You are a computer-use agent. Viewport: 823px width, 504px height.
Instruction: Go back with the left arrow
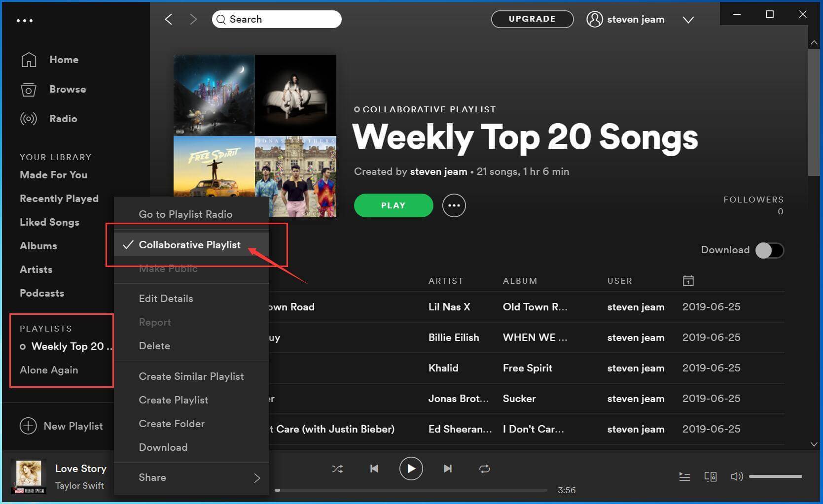(x=169, y=19)
